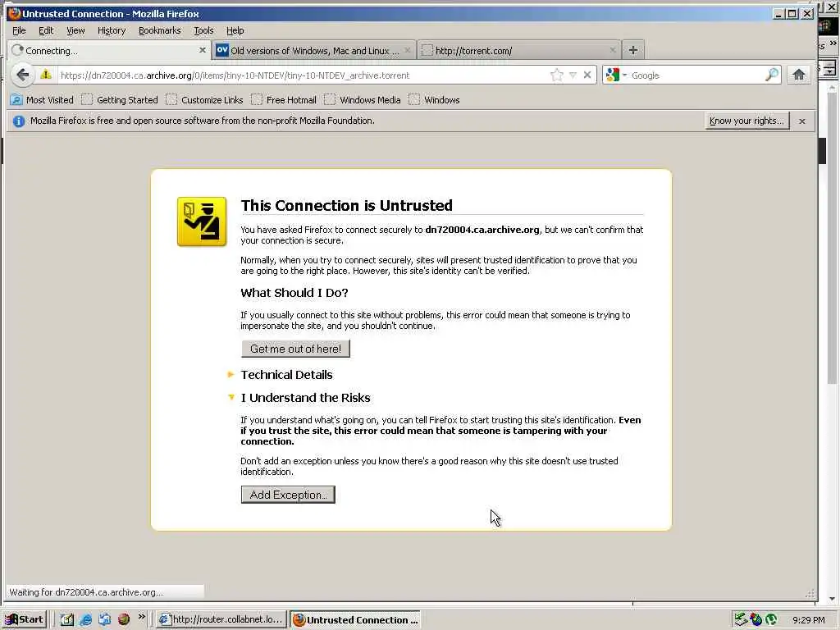Image resolution: width=840 pixels, height=630 pixels.
Task: Stop loading with the X button
Action: coord(587,75)
